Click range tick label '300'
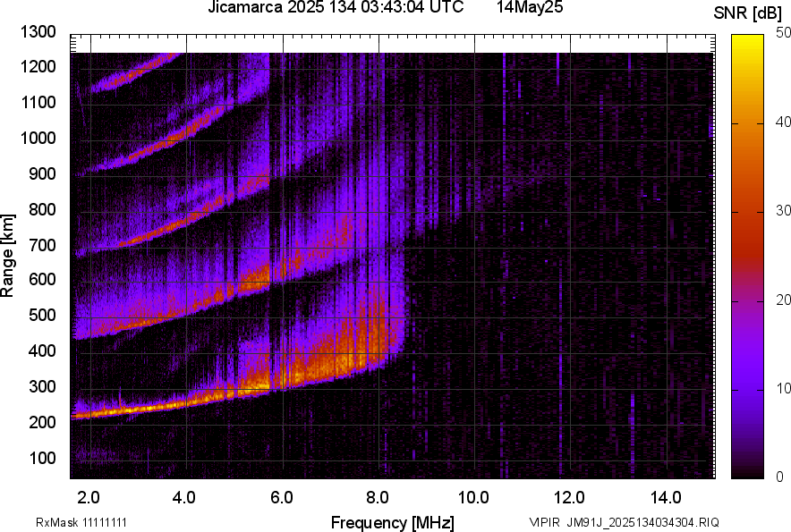Viewport: 791px width, 532px height. (42, 387)
